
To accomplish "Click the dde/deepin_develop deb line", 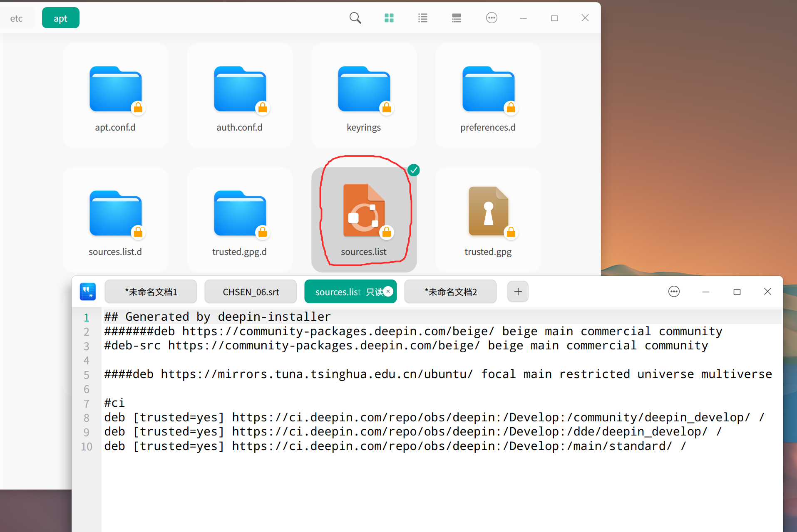I will coord(413,432).
